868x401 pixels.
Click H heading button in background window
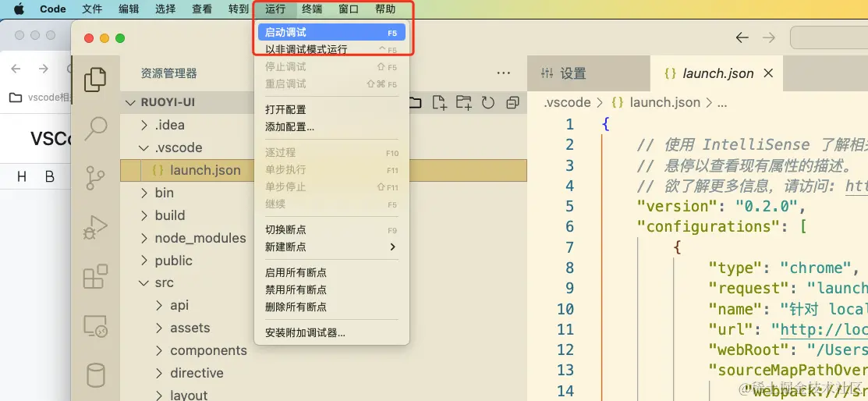click(x=22, y=176)
